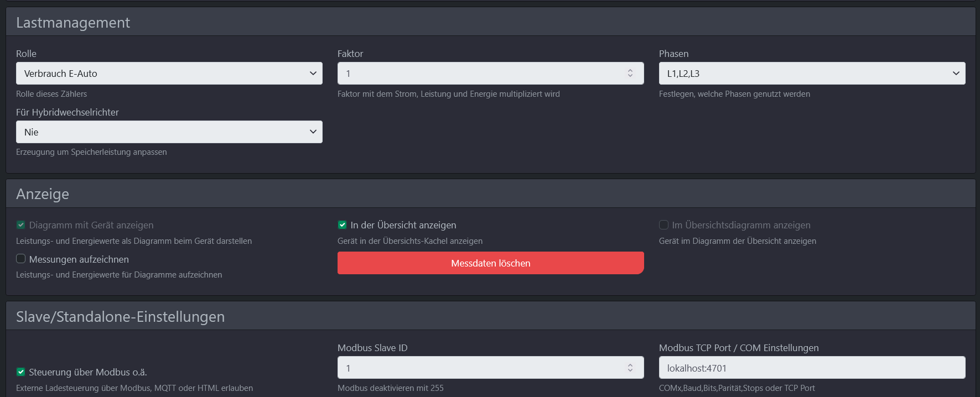Click into the Modbus Slave ID field

(481, 368)
